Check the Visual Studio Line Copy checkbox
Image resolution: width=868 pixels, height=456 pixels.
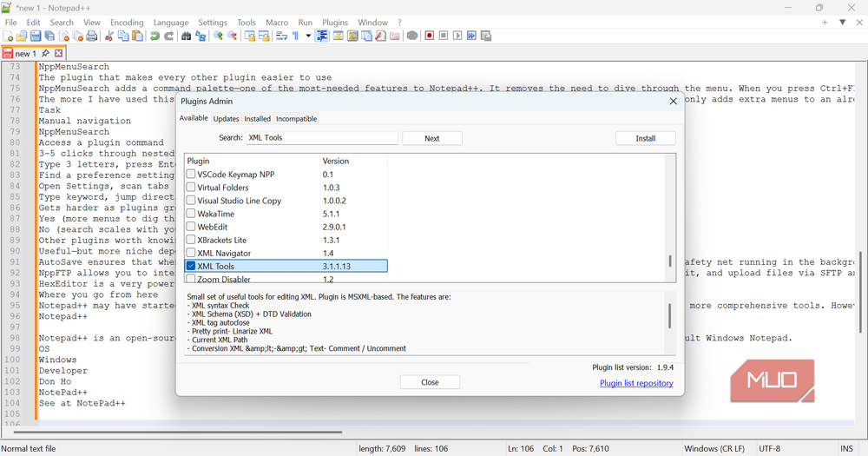(x=191, y=201)
